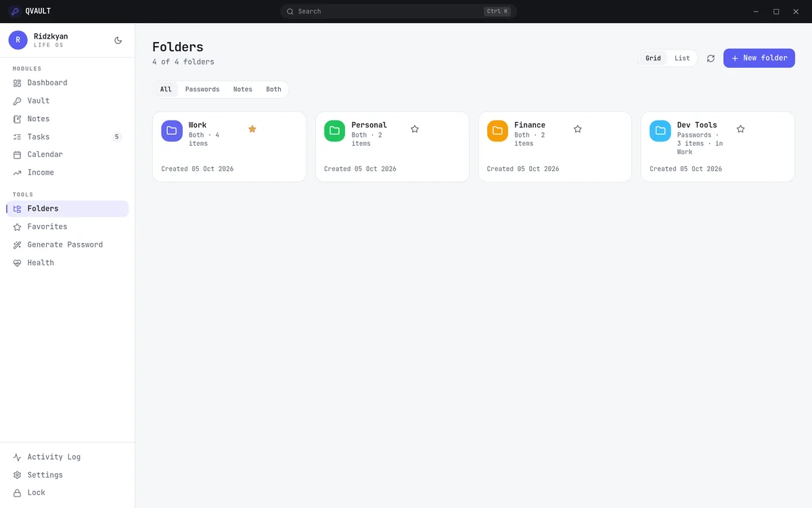This screenshot has height=508, width=812.
Task: Click 'Passwords · 3 items · in Work' text
Action: [700, 144]
